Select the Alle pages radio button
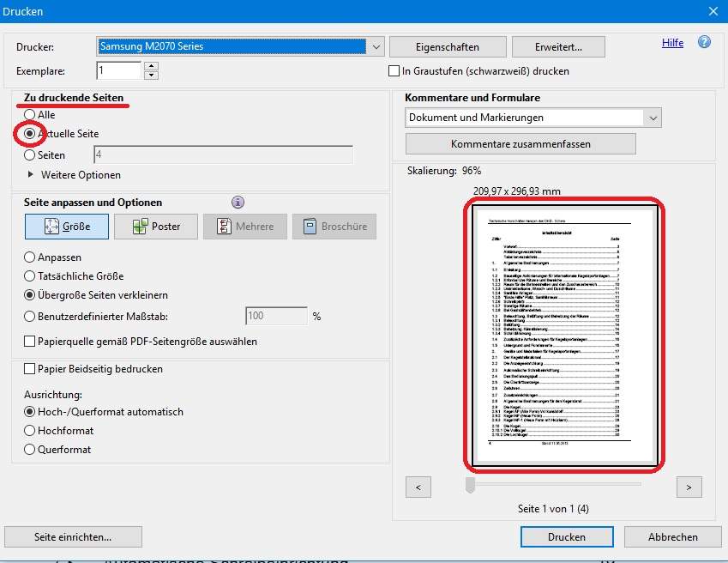 [30, 115]
